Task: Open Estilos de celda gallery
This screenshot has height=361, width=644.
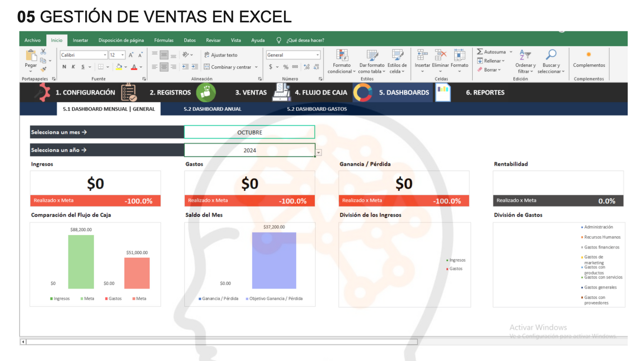Action: [397, 62]
